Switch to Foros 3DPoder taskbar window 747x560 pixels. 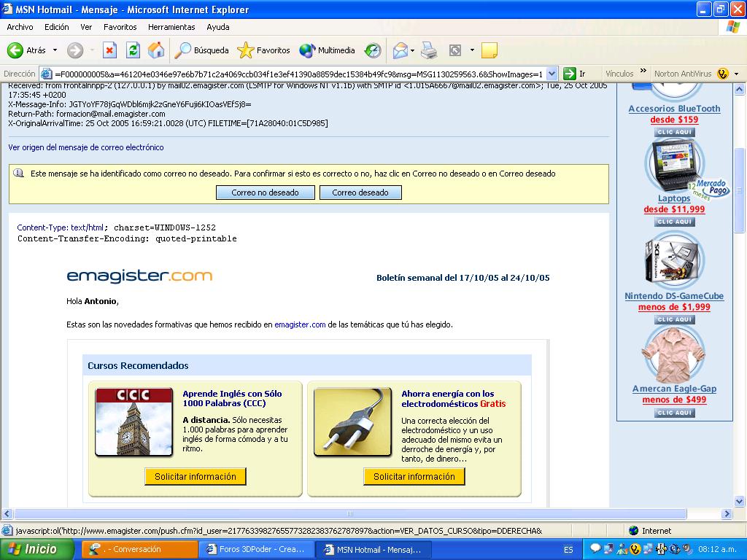(x=256, y=550)
